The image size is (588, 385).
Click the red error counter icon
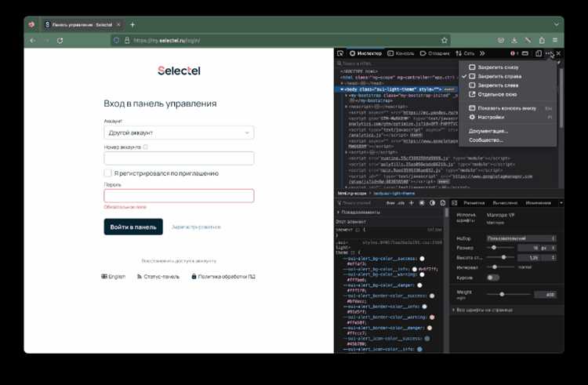pos(514,53)
